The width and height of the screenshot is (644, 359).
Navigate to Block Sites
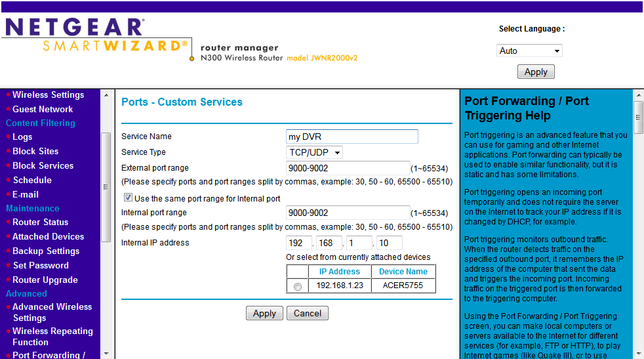pos(35,151)
